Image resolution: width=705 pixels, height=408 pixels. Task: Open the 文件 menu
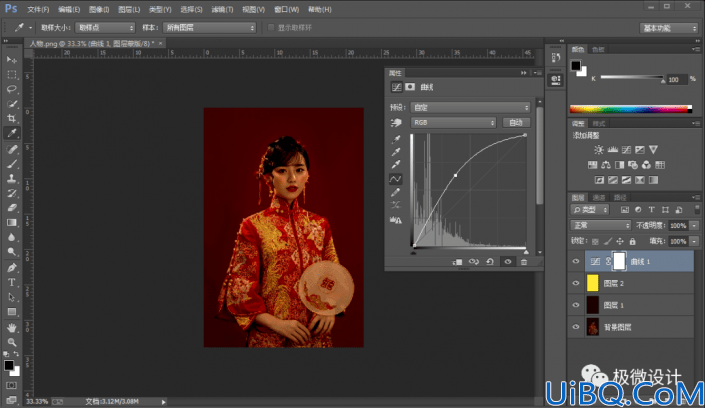tap(38, 9)
